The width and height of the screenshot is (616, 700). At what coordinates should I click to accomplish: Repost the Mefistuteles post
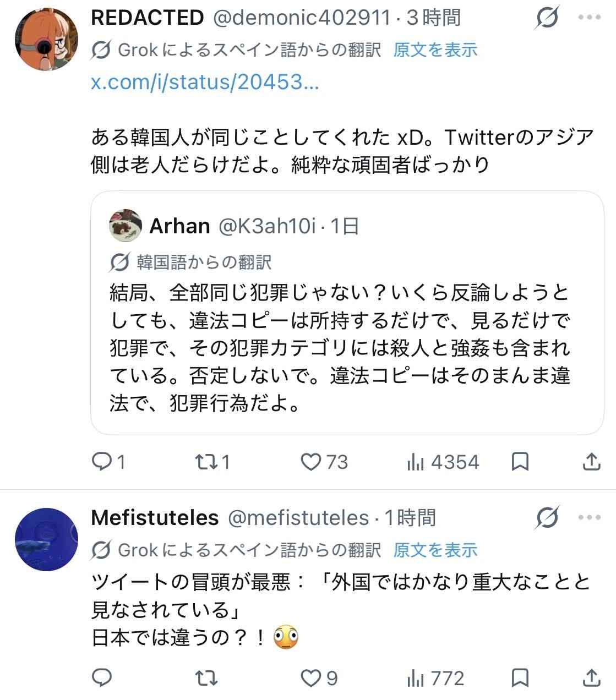coord(206,678)
